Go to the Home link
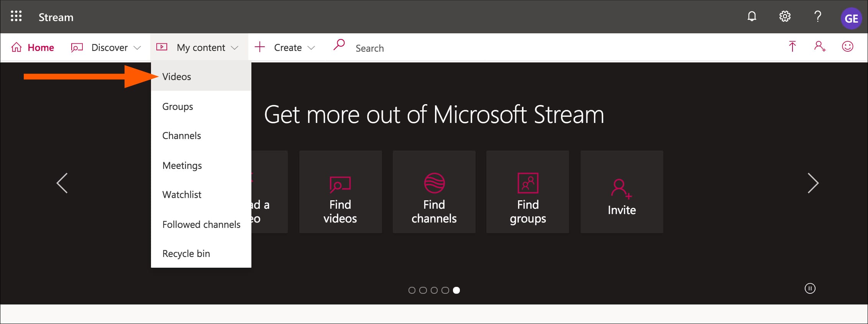 pyautogui.click(x=33, y=47)
